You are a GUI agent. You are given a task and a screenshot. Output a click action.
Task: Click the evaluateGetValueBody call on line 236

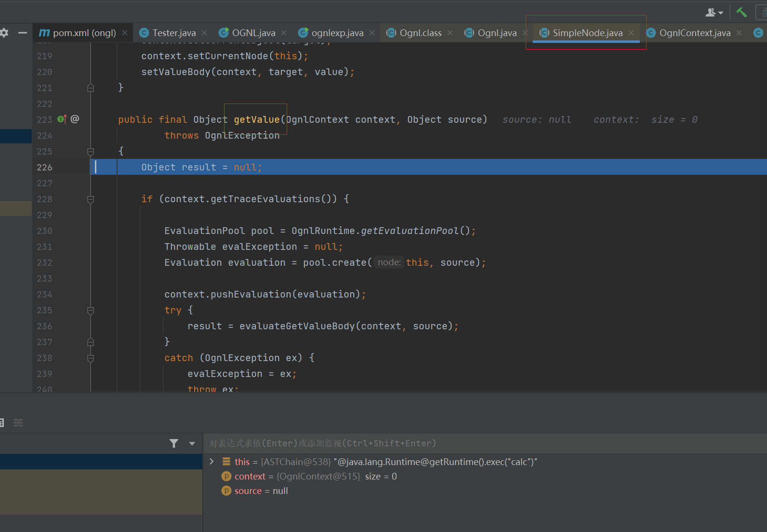pos(297,326)
